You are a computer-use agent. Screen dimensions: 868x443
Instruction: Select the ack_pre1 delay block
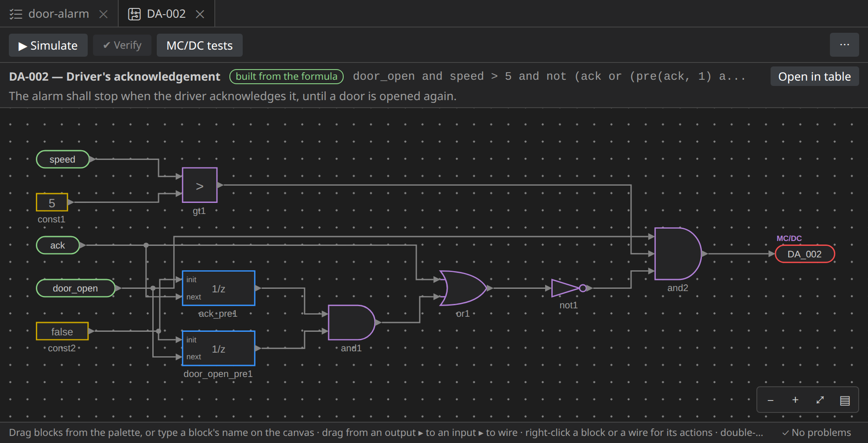(218, 288)
